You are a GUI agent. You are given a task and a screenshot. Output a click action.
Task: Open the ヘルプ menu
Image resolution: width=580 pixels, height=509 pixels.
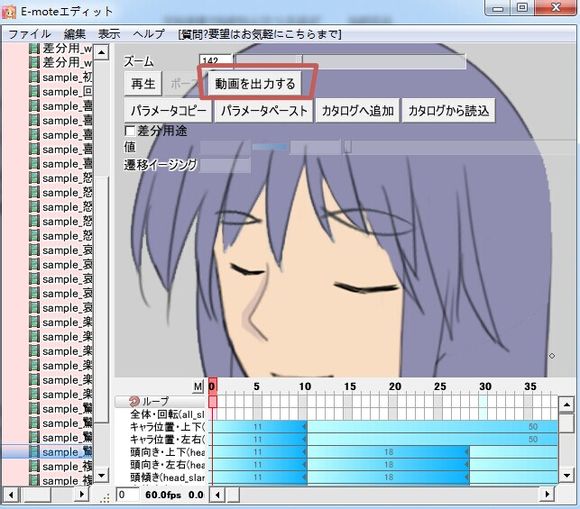149,34
